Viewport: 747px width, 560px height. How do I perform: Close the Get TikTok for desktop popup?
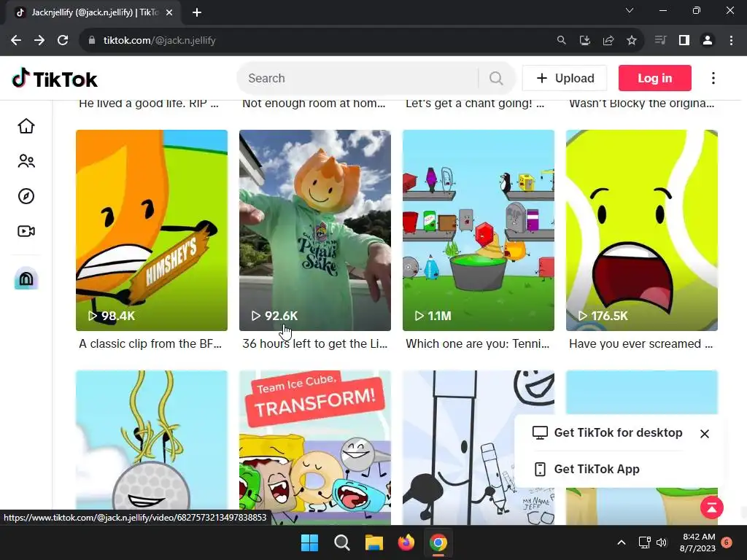[x=705, y=434]
